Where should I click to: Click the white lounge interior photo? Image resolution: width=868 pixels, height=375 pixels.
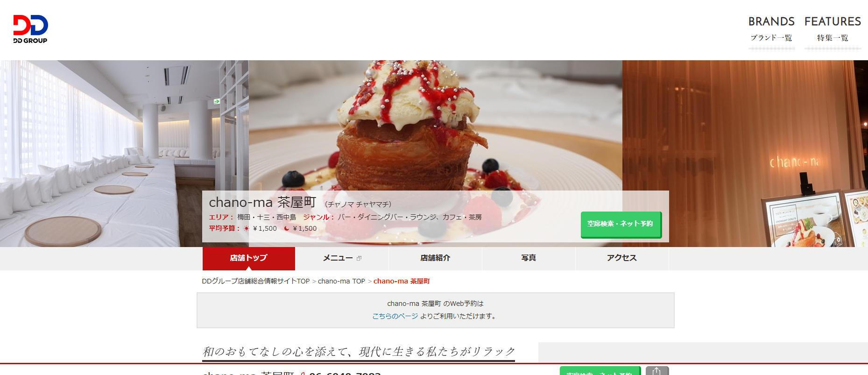click(124, 154)
